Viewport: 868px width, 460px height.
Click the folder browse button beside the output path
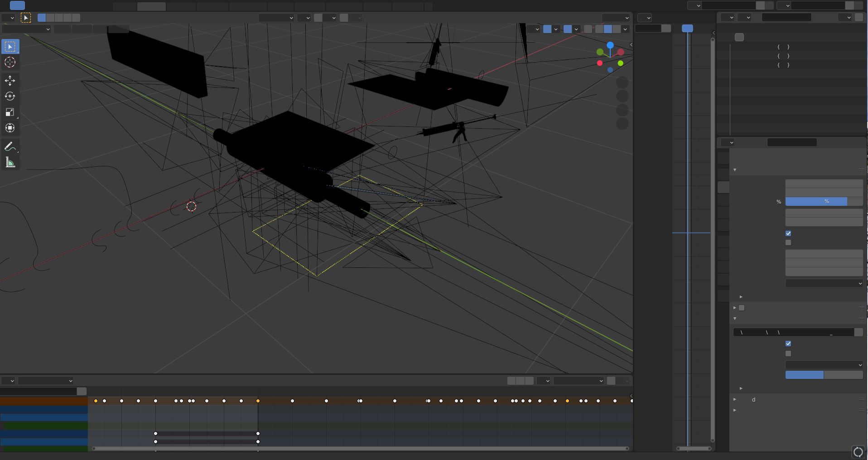click(x=858, y=332)
